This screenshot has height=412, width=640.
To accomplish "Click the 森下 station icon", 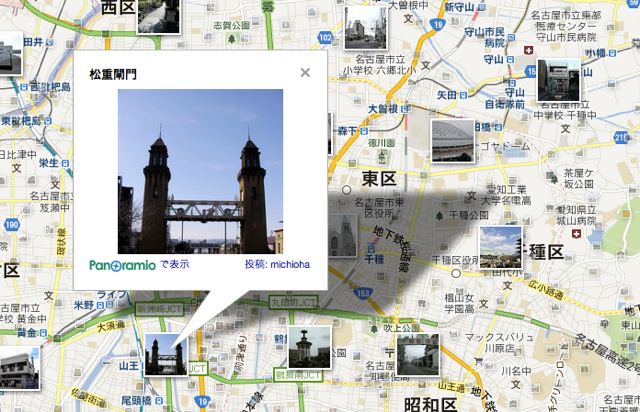I will pos(364,131).
